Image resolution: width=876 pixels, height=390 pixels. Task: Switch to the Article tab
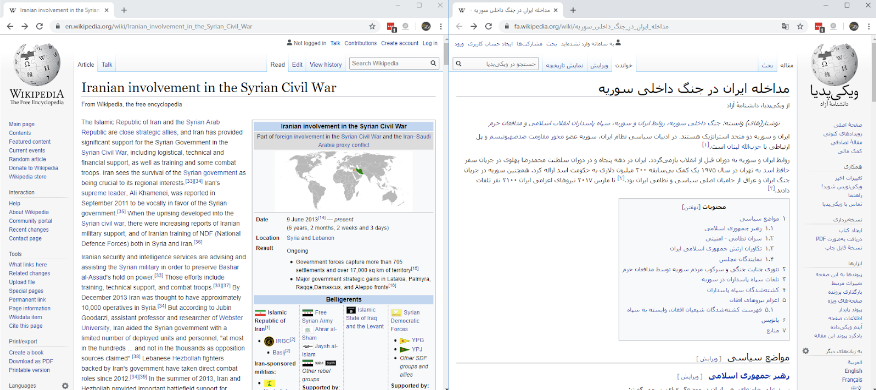click(85, 65)
